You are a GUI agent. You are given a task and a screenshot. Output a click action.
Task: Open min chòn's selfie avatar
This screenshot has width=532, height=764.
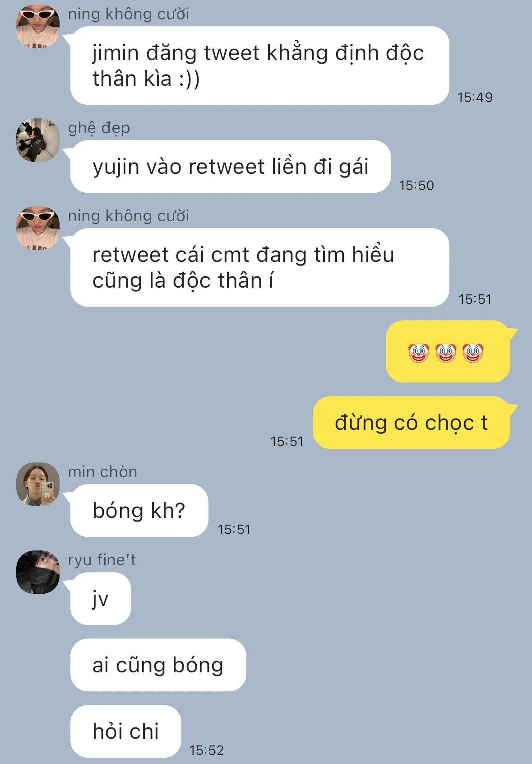[x=38, y=484]
